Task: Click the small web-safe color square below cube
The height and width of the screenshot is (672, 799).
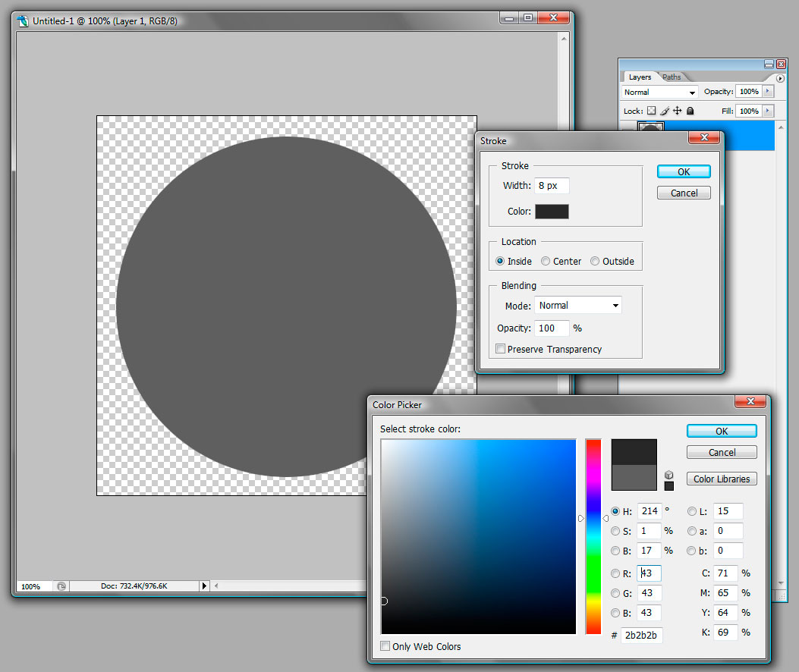Action: point(669,486)
